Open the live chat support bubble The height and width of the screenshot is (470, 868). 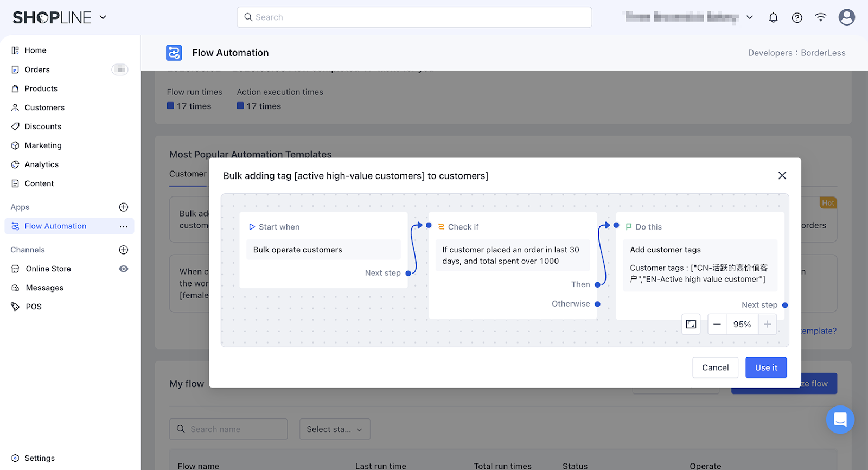coord(840,420)
